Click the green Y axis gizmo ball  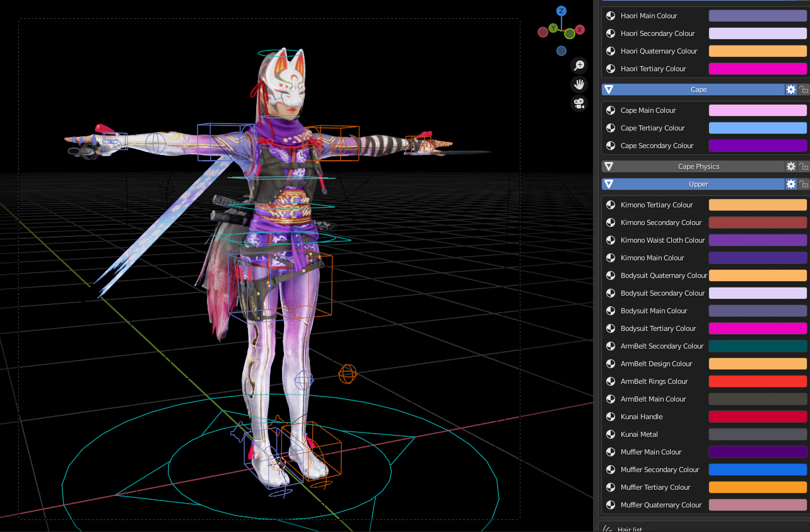553,28
